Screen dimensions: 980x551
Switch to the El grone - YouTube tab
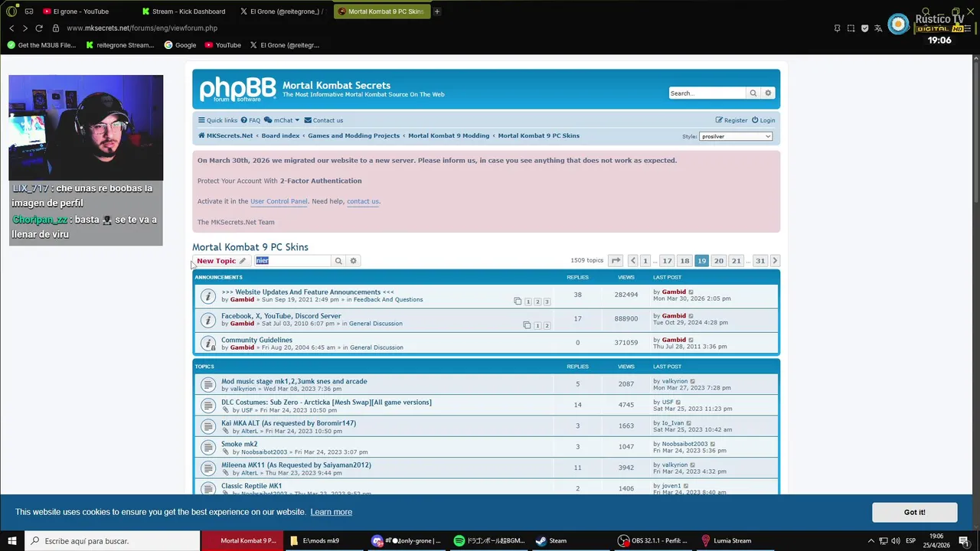(x=81, y=11)
